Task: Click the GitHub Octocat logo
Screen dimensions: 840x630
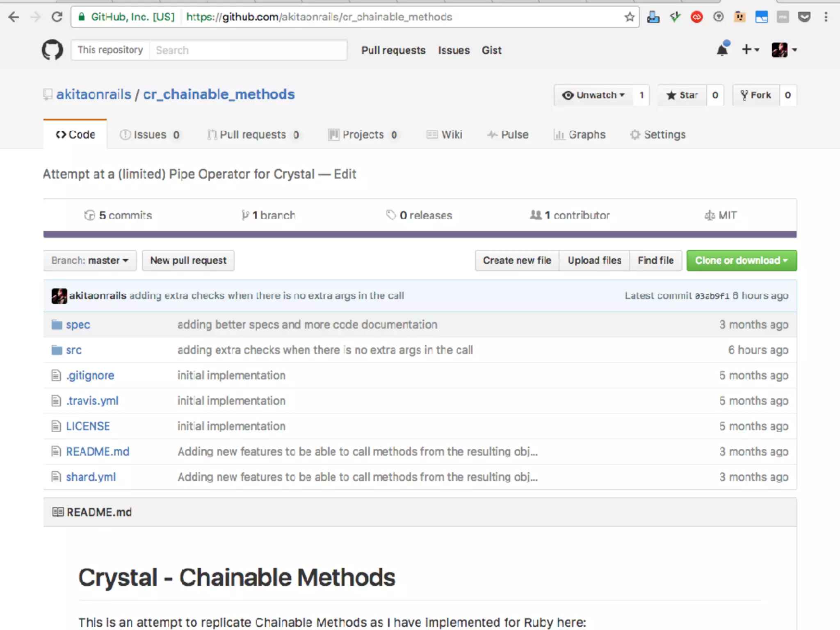Action: coord(52,50)
